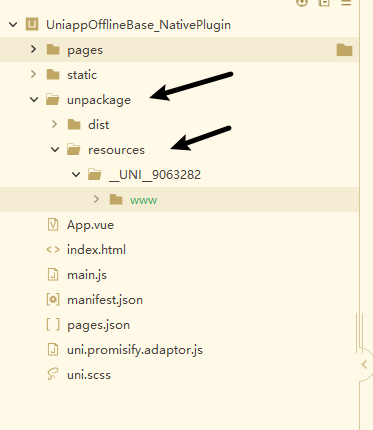Click the uni.promisify.adaptor.js file icon
373x430 pixels.
point(53,350)
